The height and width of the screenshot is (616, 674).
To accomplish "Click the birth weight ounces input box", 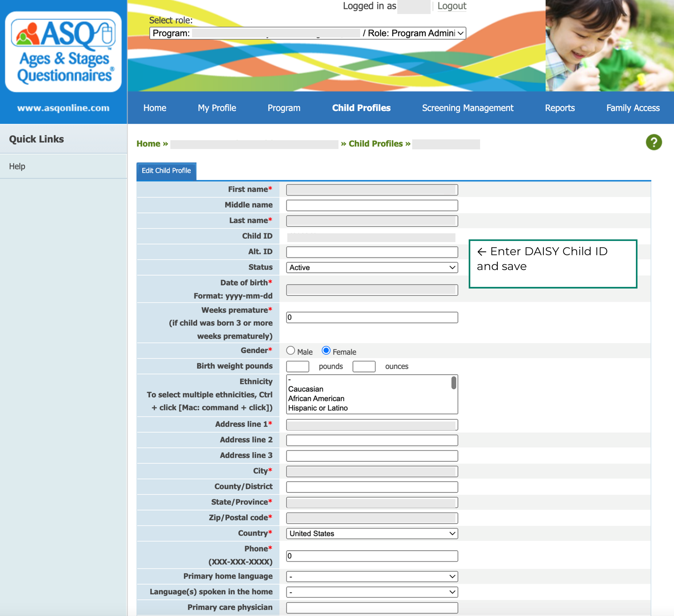I will point(364,366).
